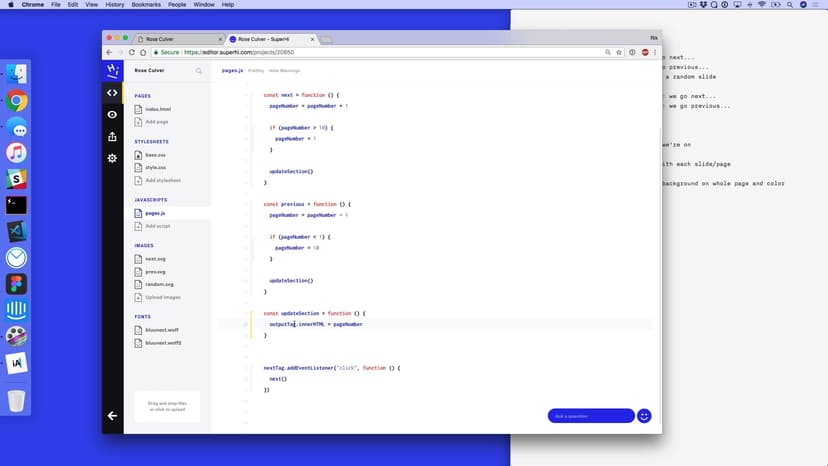The image size is (828, 466).
Task: Open index.html in the file list
Action: point(157,109)
